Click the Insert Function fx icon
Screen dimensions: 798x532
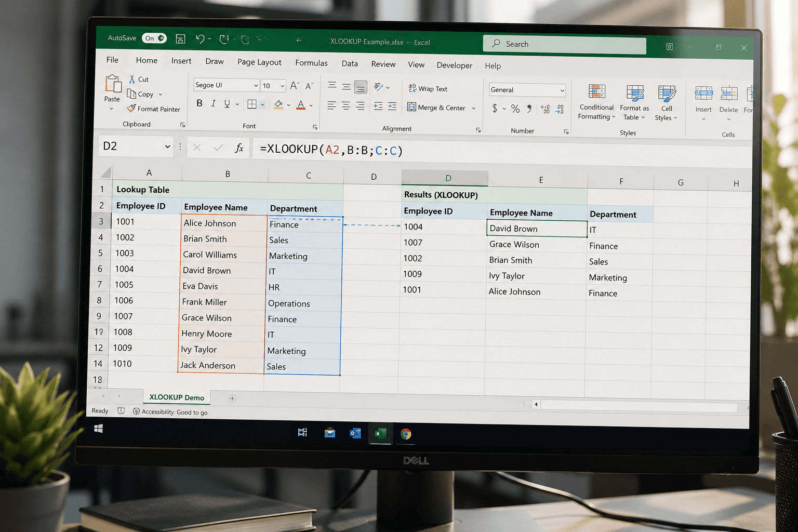pyautogui.click(x=239, y=148)
